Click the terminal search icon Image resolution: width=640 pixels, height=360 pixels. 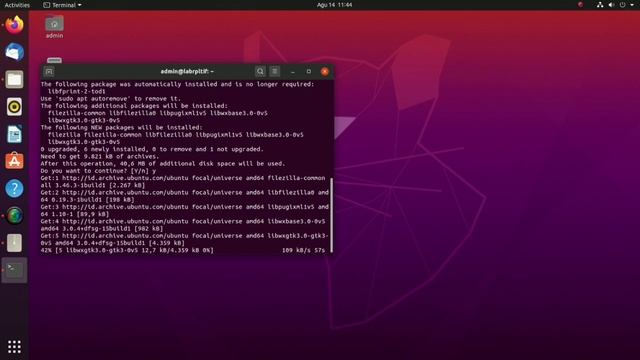(x=260, y=71)
